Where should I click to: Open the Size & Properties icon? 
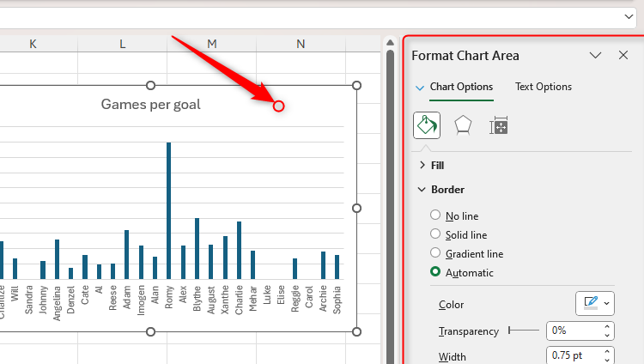click(x=499, y=126)
